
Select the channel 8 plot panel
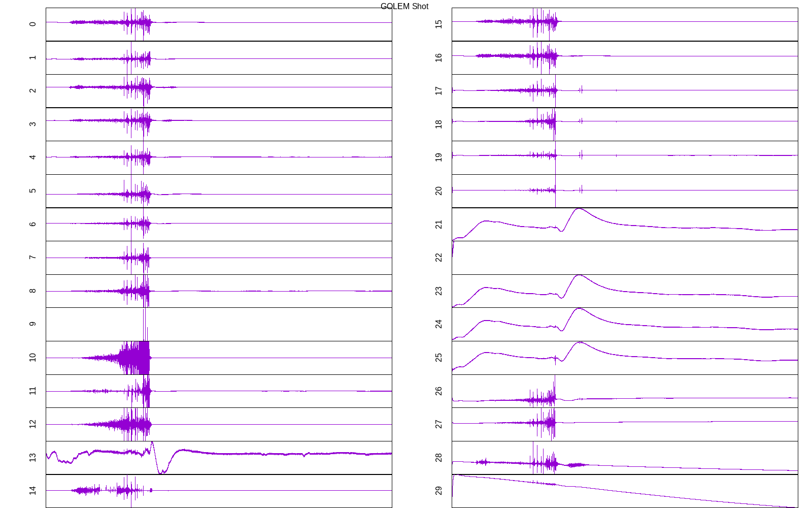(x=219, y=291)
